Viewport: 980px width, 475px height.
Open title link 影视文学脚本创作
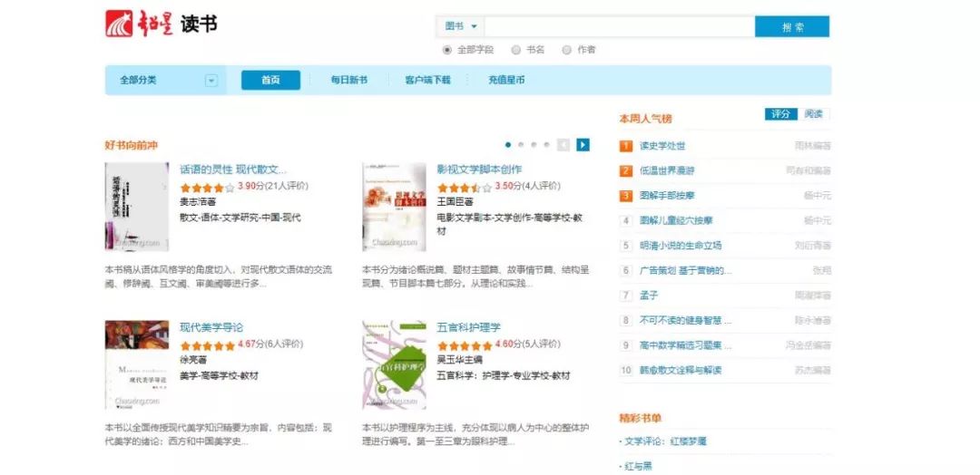click(479, 170)
